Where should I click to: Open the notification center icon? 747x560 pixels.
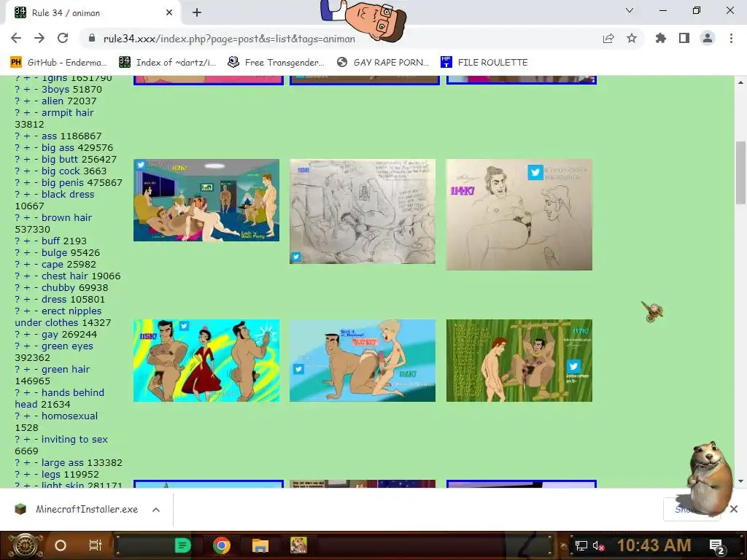click(x=717, y=546)
